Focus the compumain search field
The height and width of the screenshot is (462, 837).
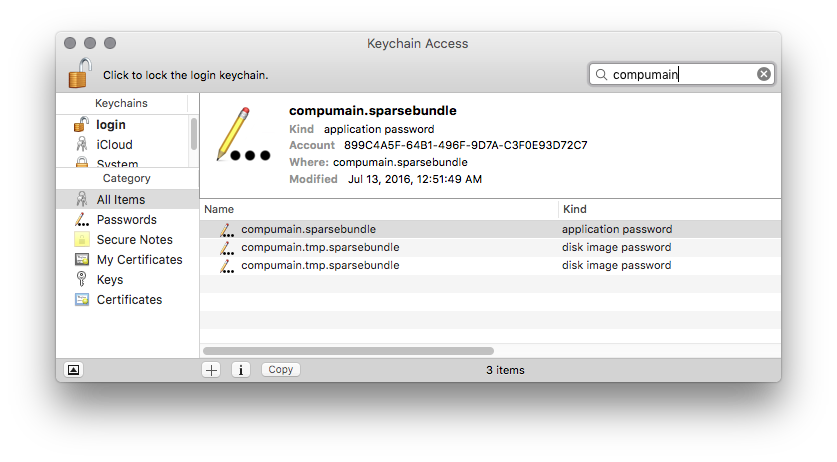[x=682, y=74]
